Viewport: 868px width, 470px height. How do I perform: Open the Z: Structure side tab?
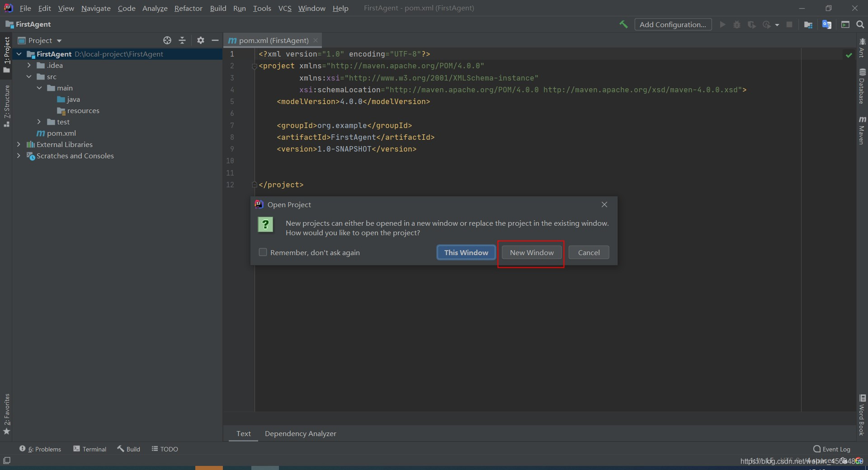(x=6, y=106)
